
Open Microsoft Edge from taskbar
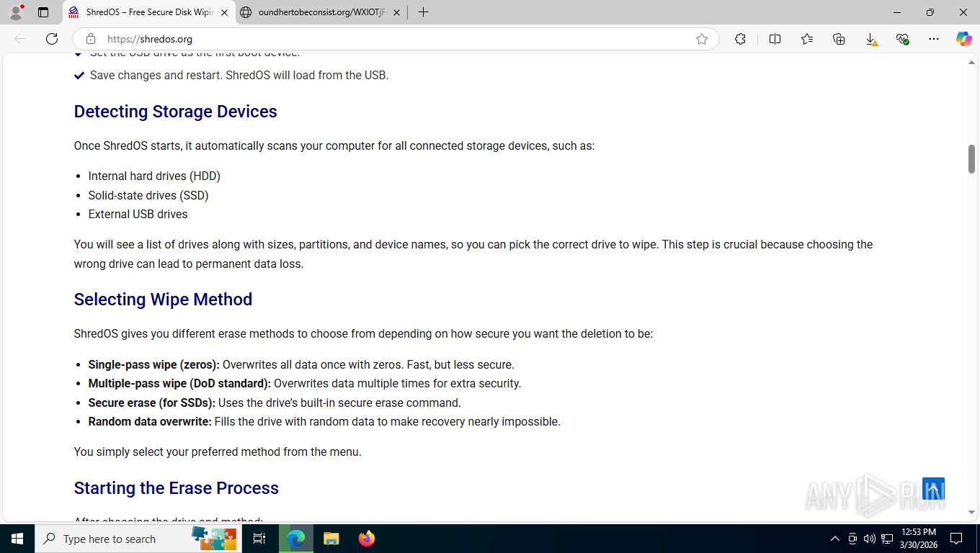click(x=295, y=539)
